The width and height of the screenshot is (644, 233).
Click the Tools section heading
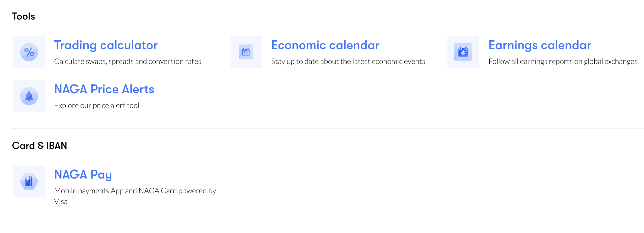coord(23,16)
